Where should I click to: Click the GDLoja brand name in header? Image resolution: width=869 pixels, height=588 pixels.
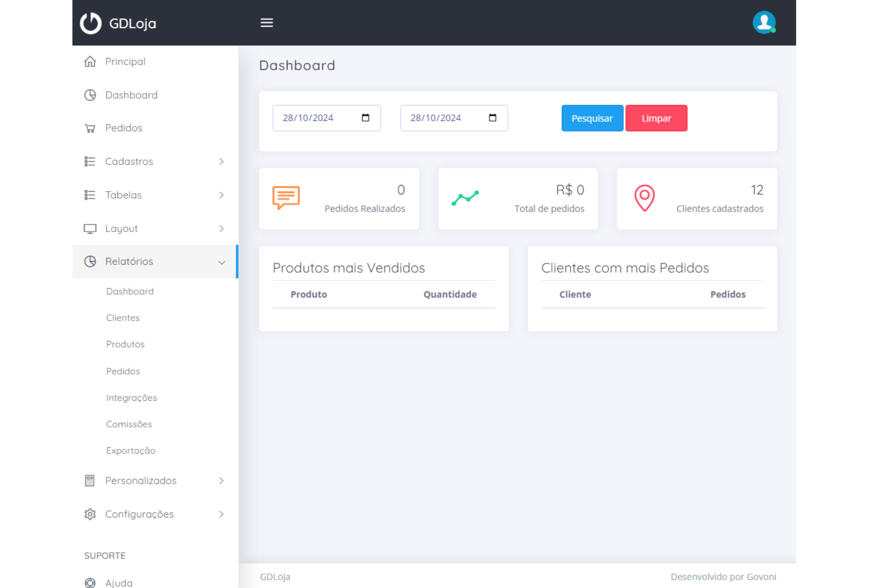(x=133, y=24)
